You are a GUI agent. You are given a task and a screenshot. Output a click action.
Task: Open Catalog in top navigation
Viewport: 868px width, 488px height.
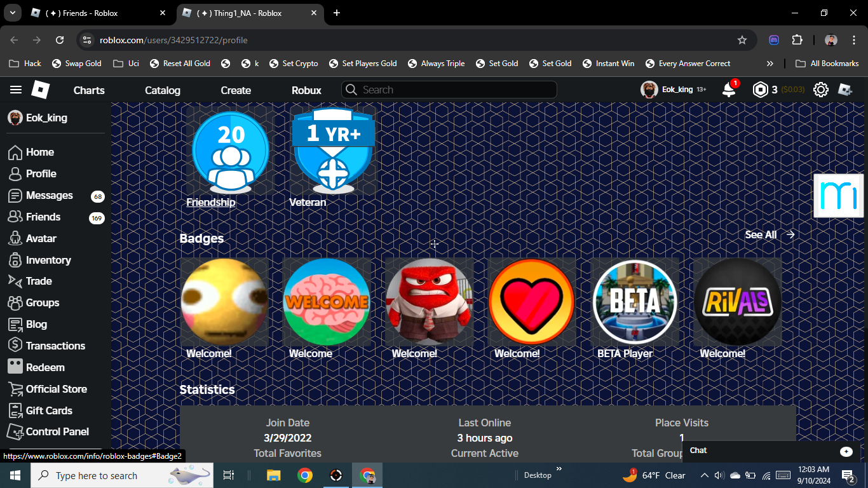pos(163,90)
